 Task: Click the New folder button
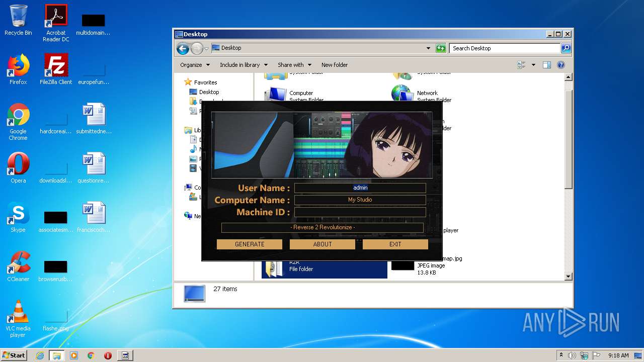335,65
